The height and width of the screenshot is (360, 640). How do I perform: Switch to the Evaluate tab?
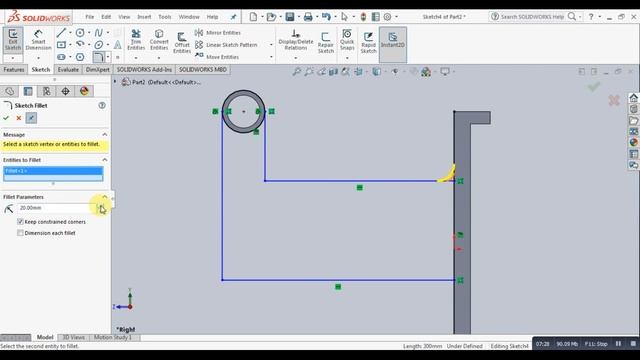point(68,70)
